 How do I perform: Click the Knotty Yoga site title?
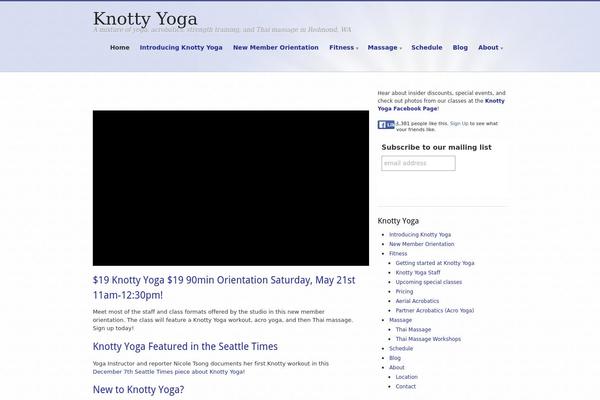[x=145, y=19]
